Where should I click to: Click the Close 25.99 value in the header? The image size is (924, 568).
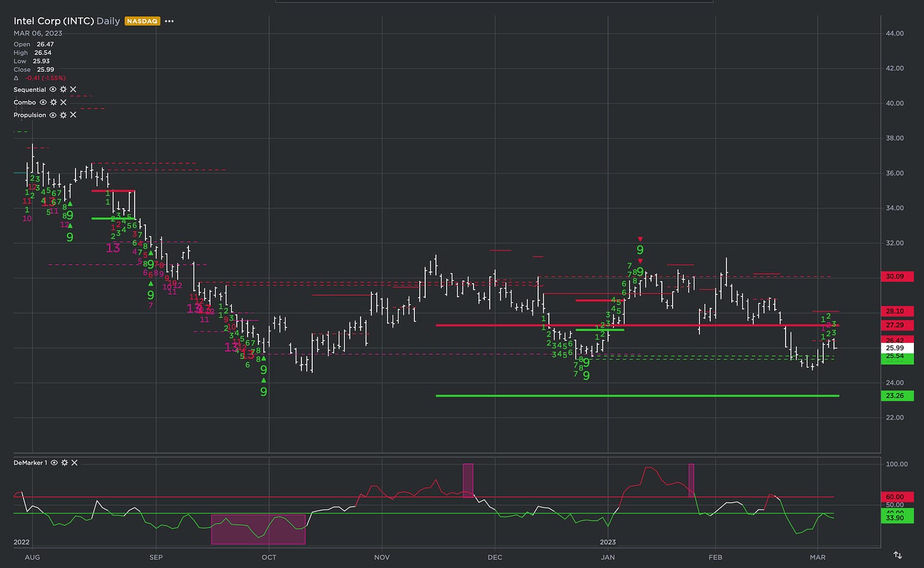(44, 69)
